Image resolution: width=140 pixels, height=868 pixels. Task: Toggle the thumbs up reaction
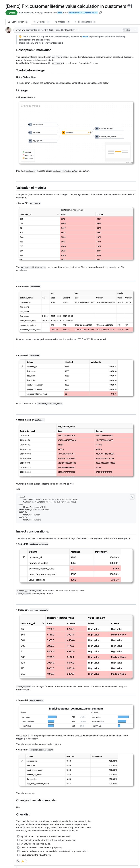coord(24,861)
